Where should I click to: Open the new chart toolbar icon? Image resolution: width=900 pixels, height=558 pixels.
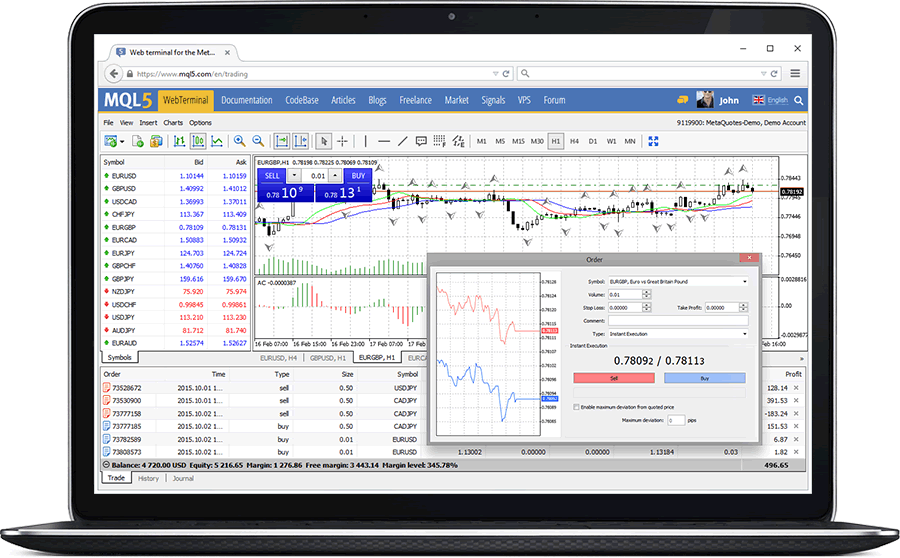coord(110,141)
